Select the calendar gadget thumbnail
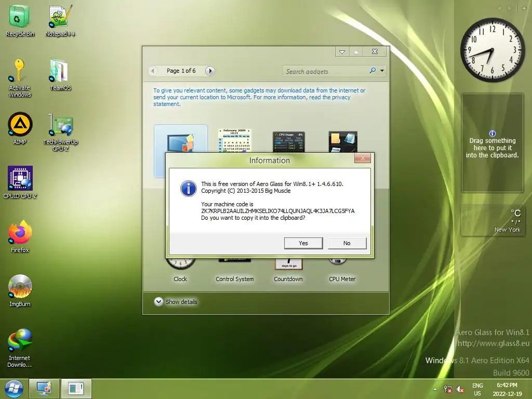 234,140
